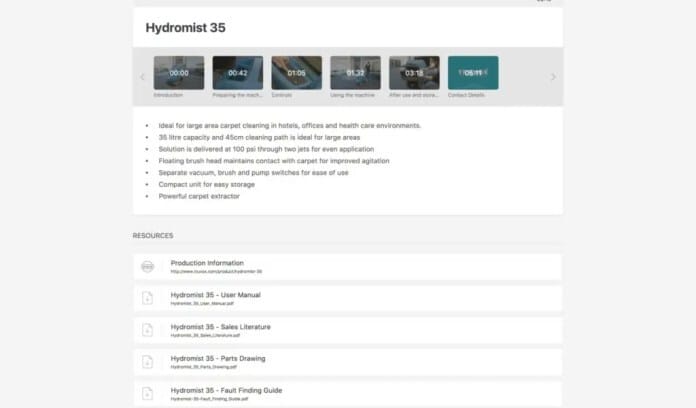Click the Fault Finding Guide download icon

[147, 393]
